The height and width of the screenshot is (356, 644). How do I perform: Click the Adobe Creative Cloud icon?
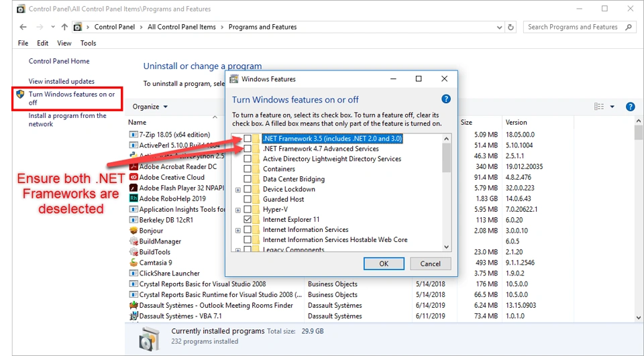point(133,177)
